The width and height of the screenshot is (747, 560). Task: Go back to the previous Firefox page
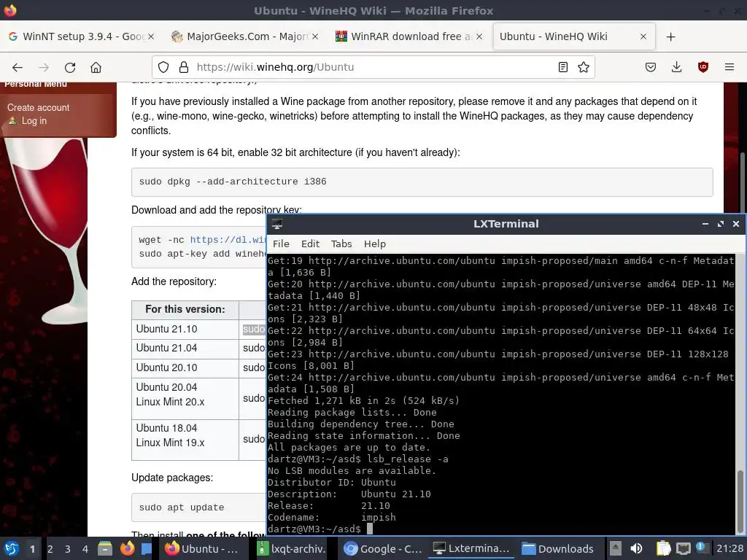click(18, 68)
